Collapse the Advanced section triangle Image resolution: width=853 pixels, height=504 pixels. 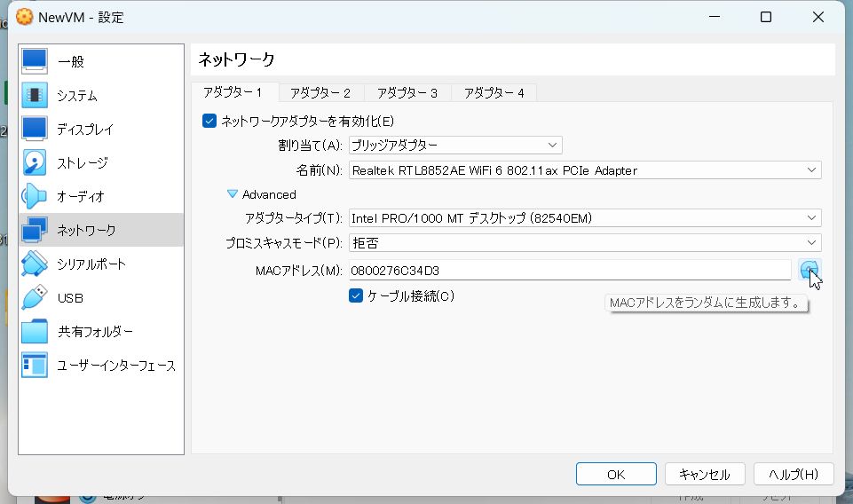(x=233, y=194)
